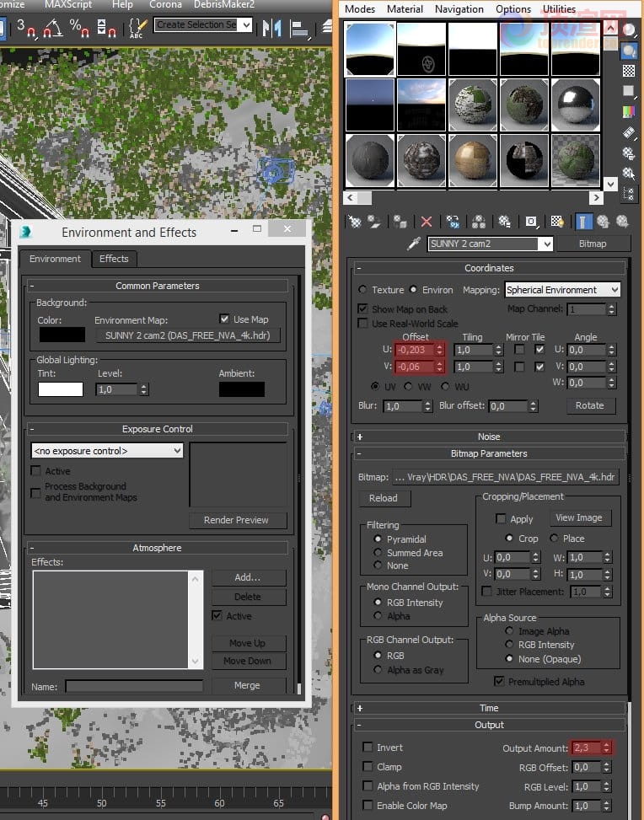Open the Create Selection Set dropdown

[247, 24]
